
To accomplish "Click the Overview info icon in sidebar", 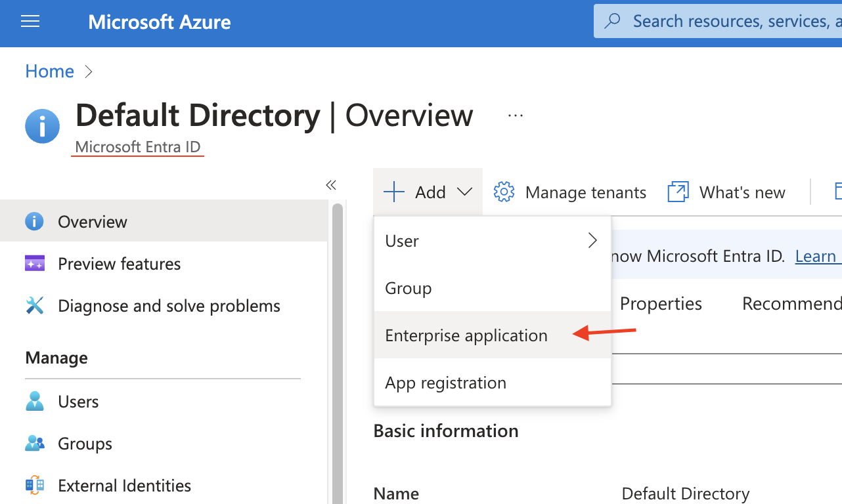I will [x=34, y=221].
